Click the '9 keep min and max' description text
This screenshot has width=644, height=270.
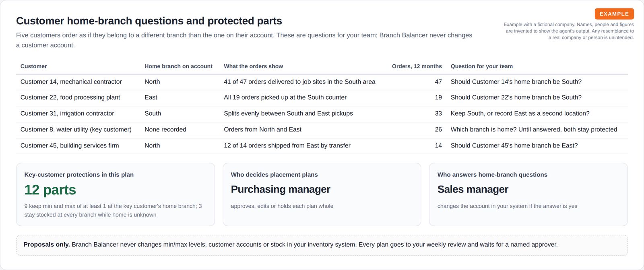click(x=113, y=211)
